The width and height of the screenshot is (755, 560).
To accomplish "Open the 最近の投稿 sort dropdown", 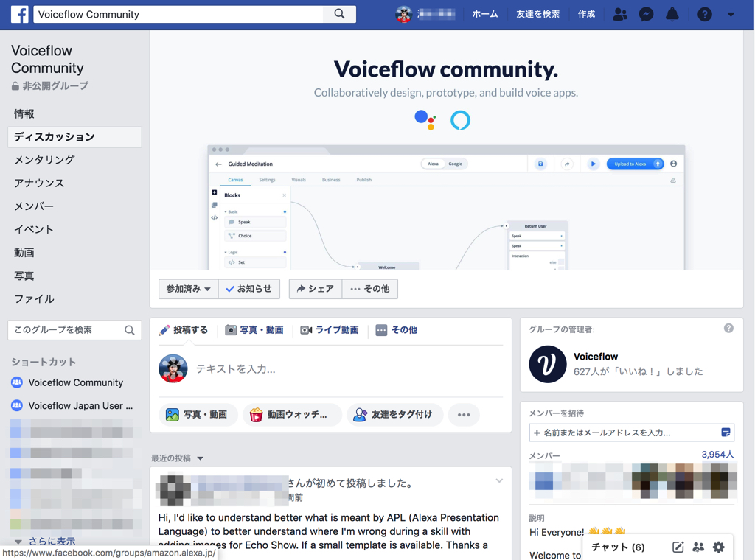I will [177, 458].
